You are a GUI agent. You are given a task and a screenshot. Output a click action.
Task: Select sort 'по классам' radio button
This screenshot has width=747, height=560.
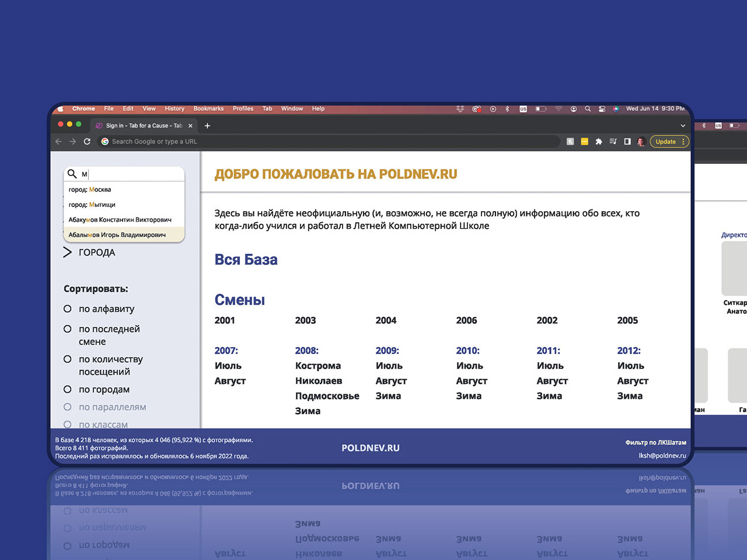click(x=68, y=425)
